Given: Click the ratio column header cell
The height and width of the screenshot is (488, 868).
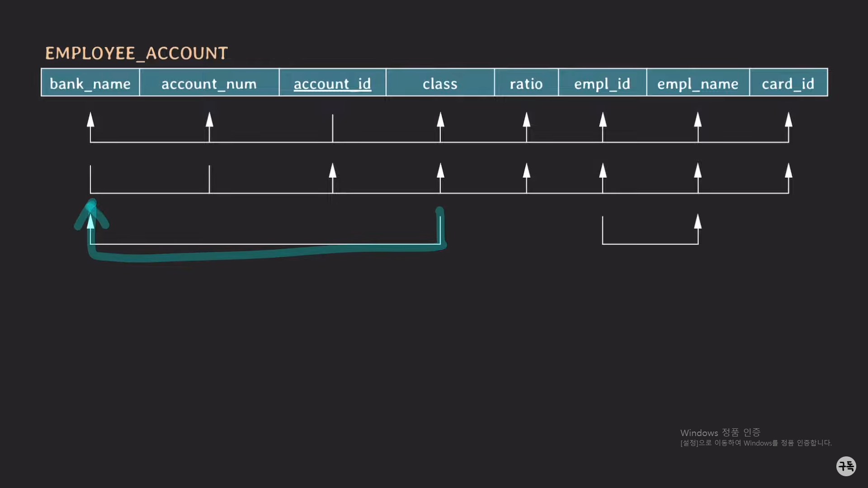Looking at the screenshot, I should tap(526, 83).
